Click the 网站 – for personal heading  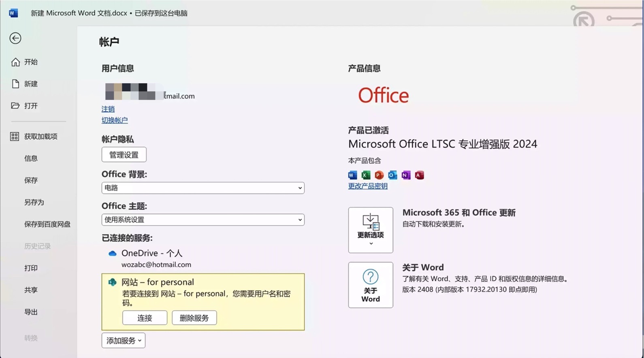click(158, 282)
